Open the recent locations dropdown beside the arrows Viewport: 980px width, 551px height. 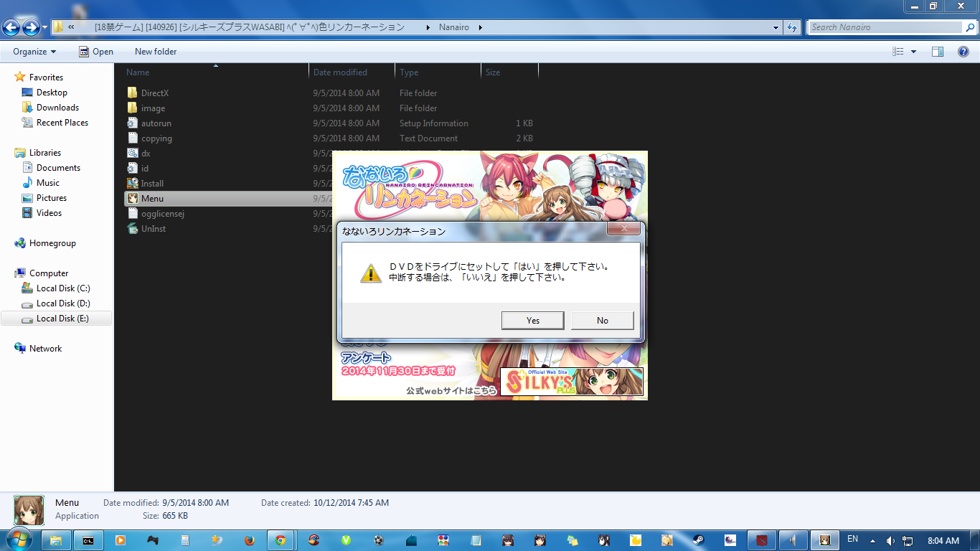coord(45,27)
